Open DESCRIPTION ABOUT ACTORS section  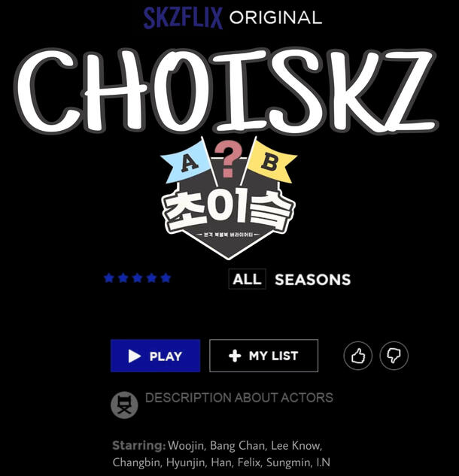click(x=239, y=398)
